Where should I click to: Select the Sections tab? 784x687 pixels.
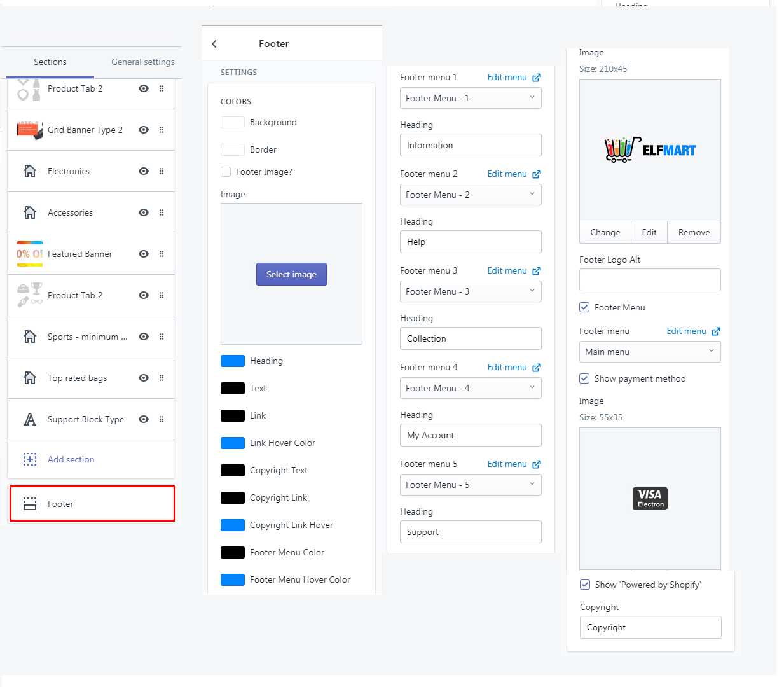point(50,62)
